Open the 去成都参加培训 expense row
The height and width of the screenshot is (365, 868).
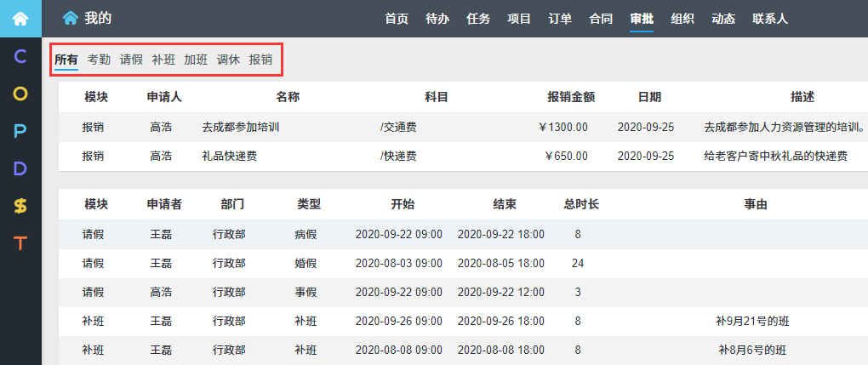click(241, 128)
